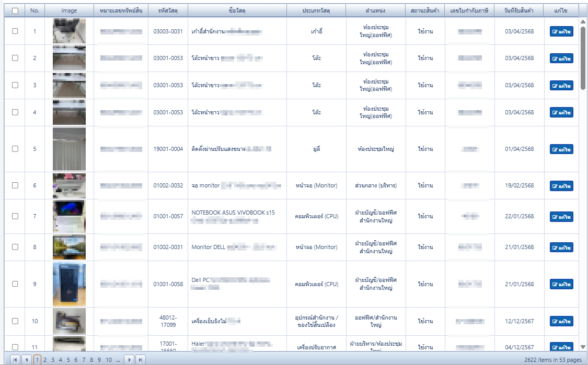Click the "..." to reveal more page numbers
The image size is (588, 365).
coord(118,359)
